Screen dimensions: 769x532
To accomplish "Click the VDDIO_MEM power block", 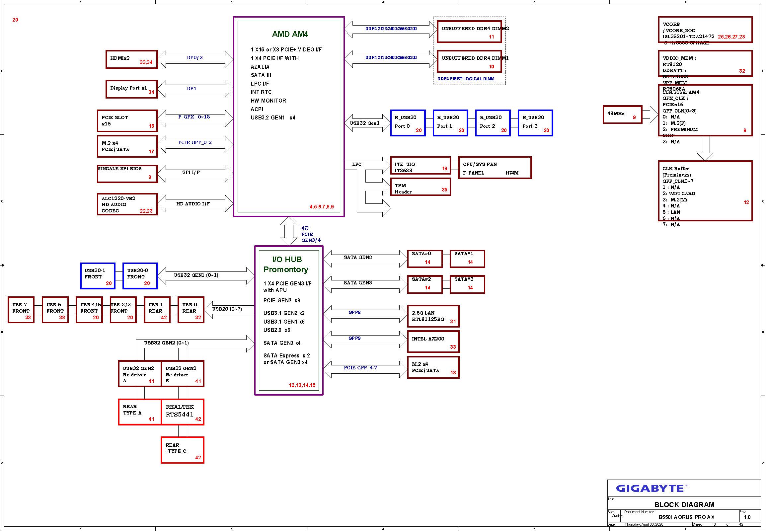I will (705, 64).
